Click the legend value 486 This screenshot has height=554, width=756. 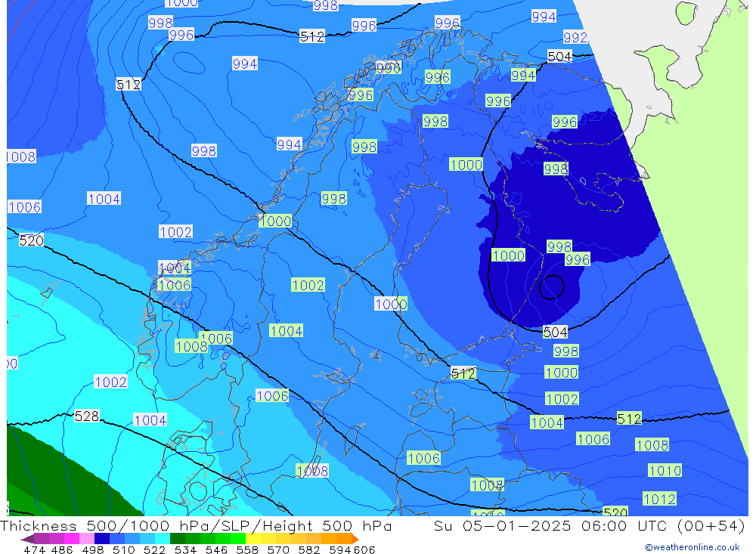pyautogui.click(x=62, y=549)
